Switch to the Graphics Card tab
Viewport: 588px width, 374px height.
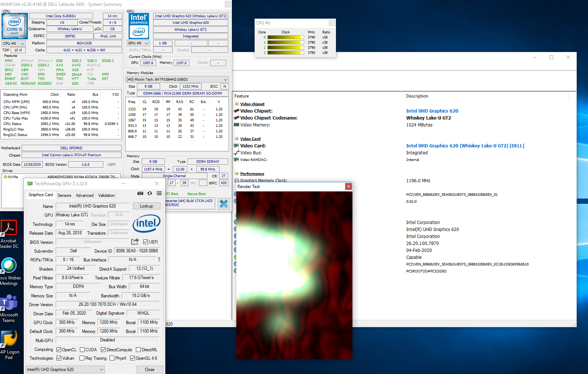41,195
